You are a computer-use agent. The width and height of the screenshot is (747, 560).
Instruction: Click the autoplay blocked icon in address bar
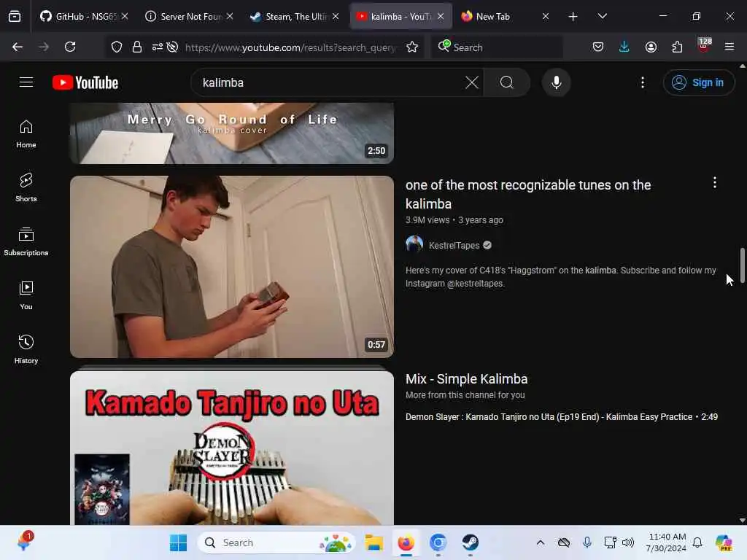[172, 47]
